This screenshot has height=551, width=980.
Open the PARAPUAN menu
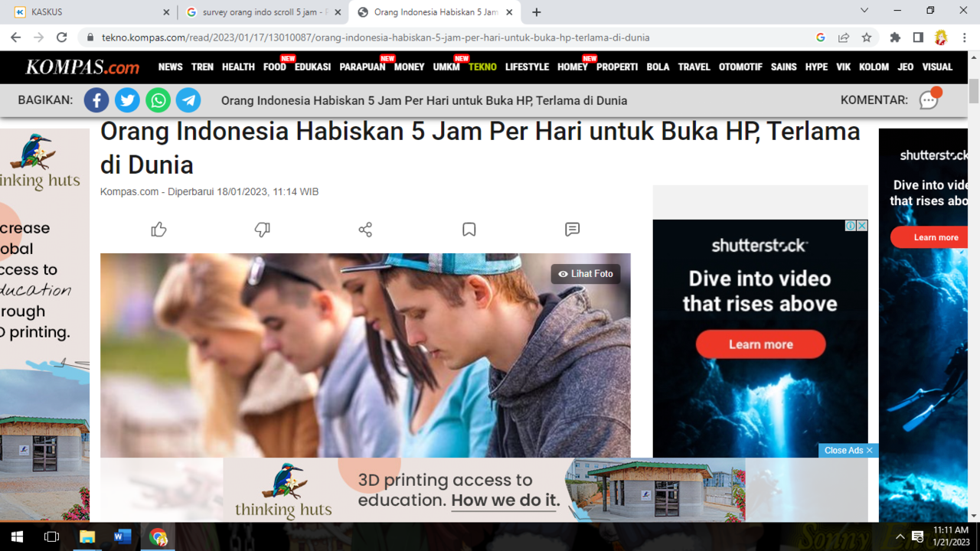pos(362,67)
